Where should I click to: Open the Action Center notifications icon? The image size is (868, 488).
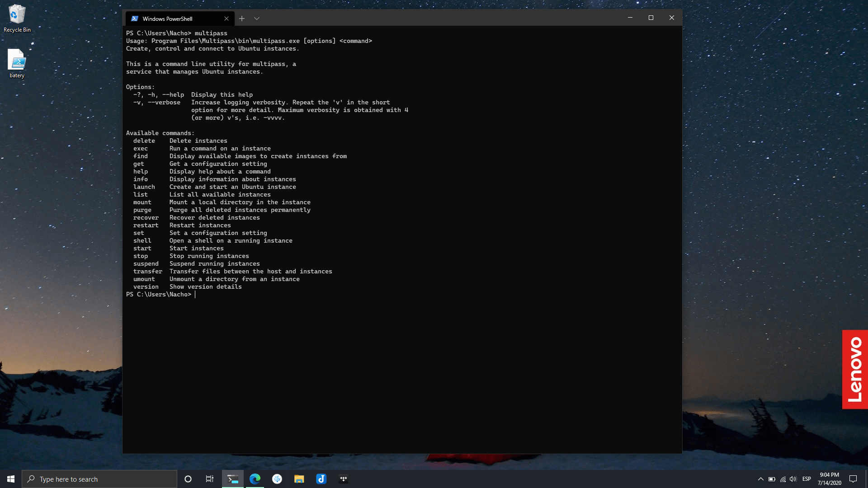coord(853,479)
